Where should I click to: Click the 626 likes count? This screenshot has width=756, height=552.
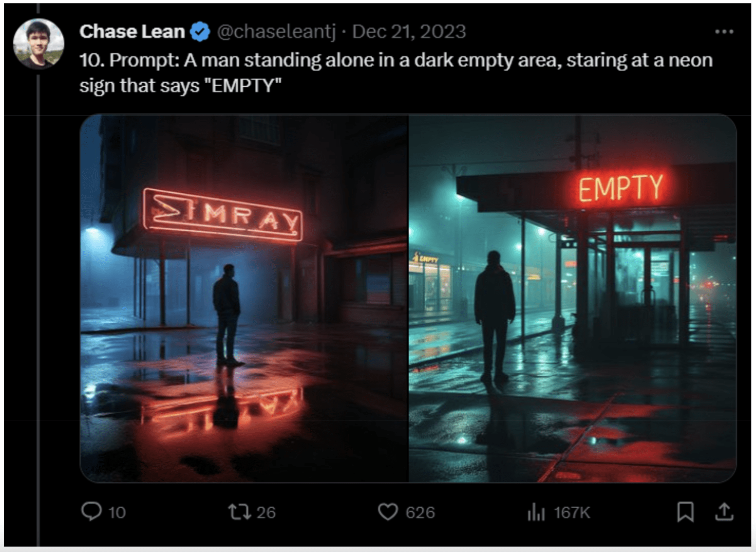click(x=420, y=512)
